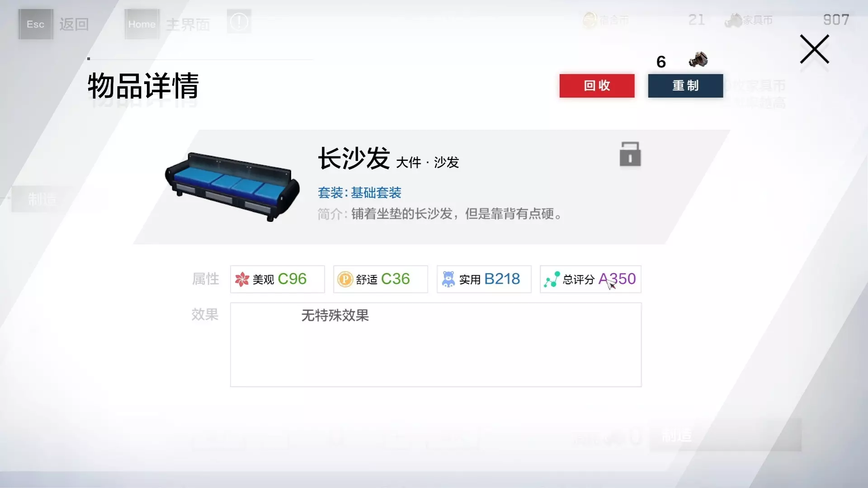
Task: Click the screw material icon
Action: 698,60
